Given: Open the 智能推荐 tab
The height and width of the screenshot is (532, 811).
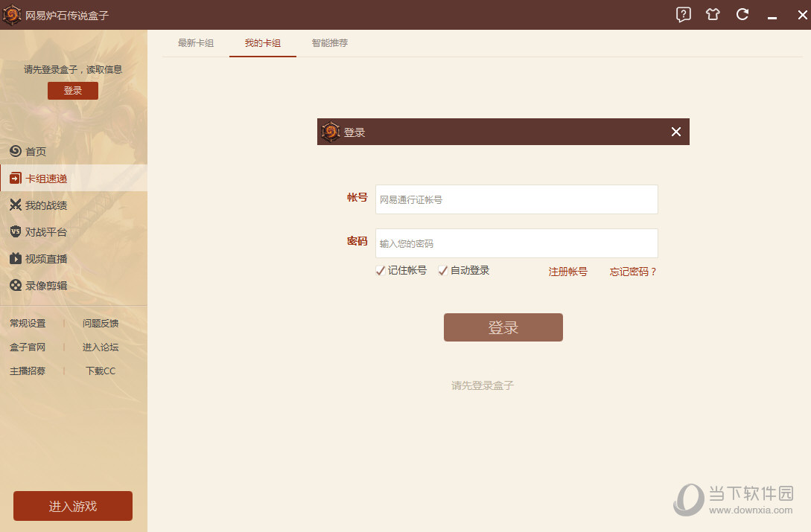Looking at the screenshot, I should tap(329, 43).
